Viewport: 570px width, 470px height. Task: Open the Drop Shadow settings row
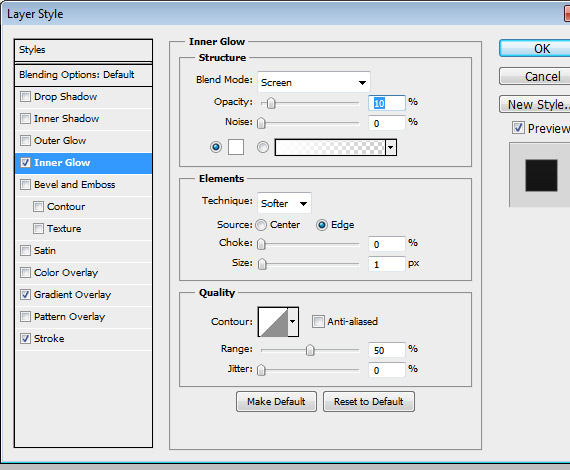pyautogui.click(x=83, y=97)
